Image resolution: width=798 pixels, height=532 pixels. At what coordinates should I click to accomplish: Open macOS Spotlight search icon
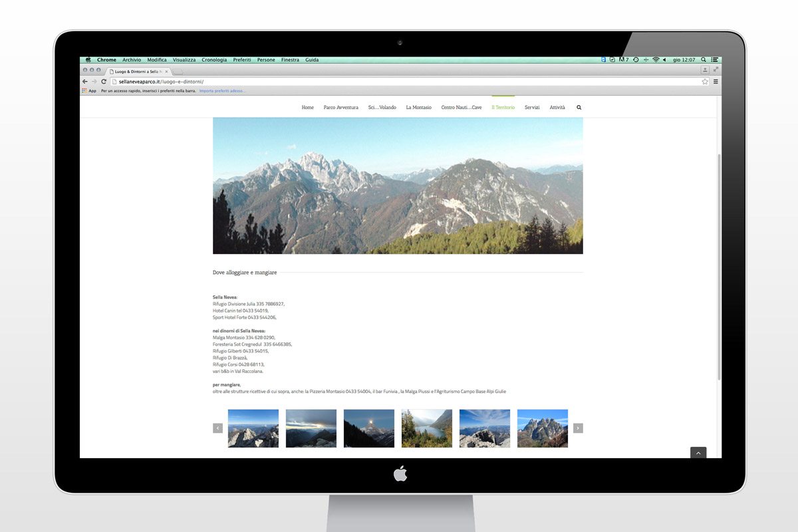pos(704,60)
